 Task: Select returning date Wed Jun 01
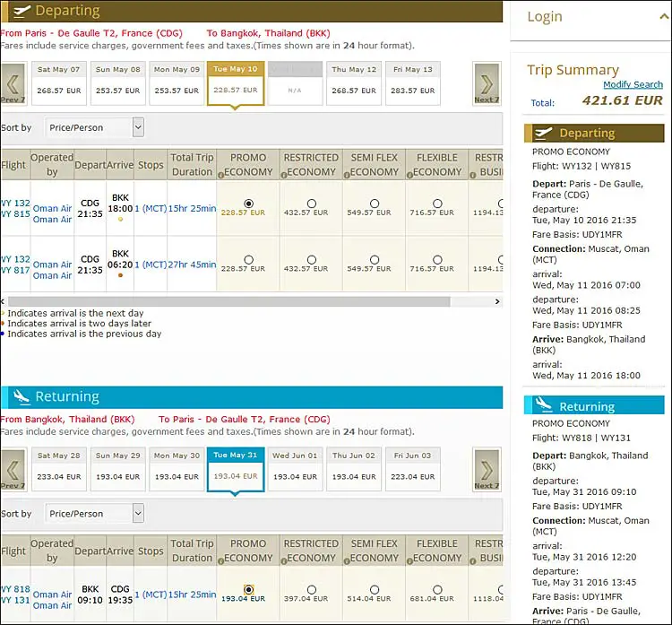point(295,466)
